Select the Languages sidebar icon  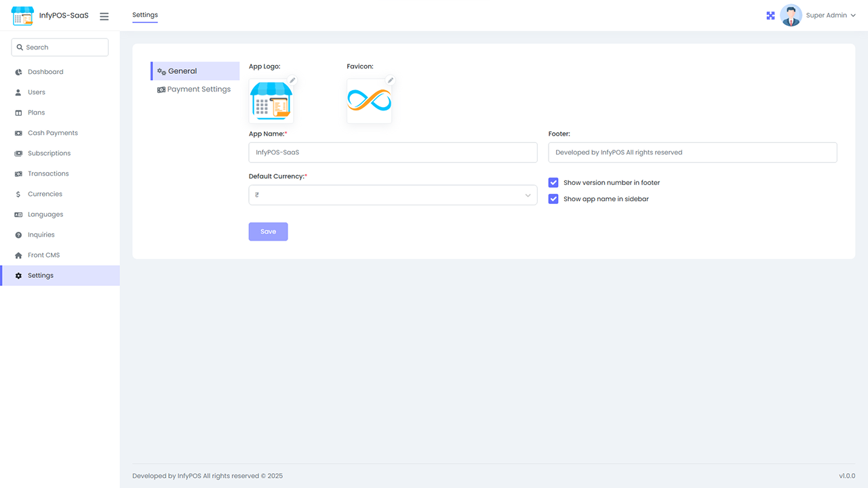coord(16,214)
